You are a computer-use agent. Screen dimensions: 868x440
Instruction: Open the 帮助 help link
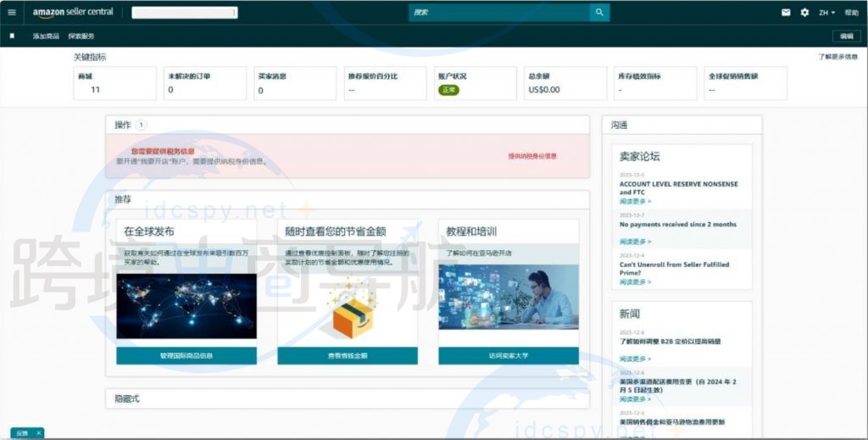click(x=851, y=12)
